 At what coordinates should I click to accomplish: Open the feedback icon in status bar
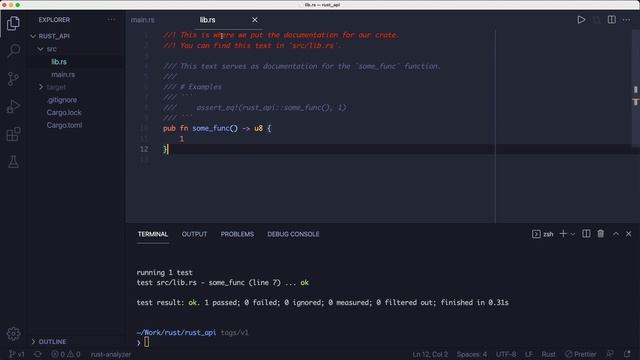pyautogui.click(x=610, y=354)
